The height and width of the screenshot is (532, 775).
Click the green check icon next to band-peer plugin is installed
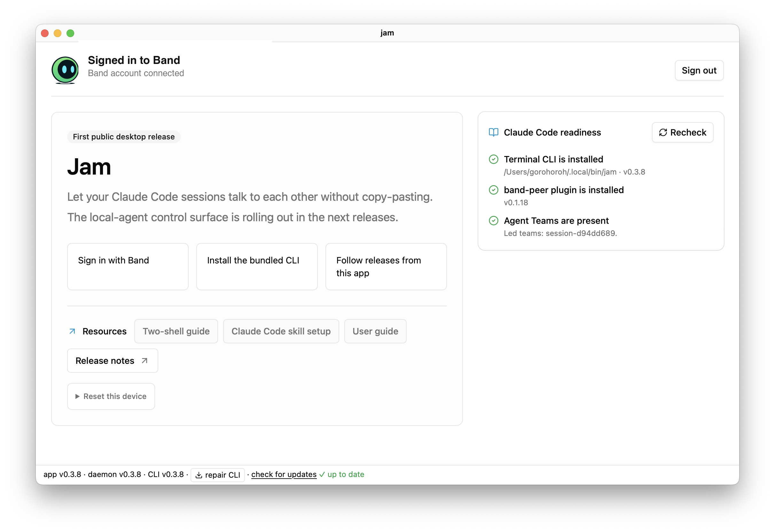pyautogui.click(x=494, y=190)
